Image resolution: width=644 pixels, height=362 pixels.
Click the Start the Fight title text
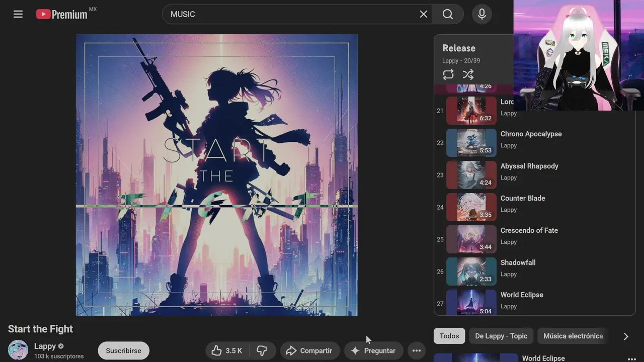[x=40, y=329]
